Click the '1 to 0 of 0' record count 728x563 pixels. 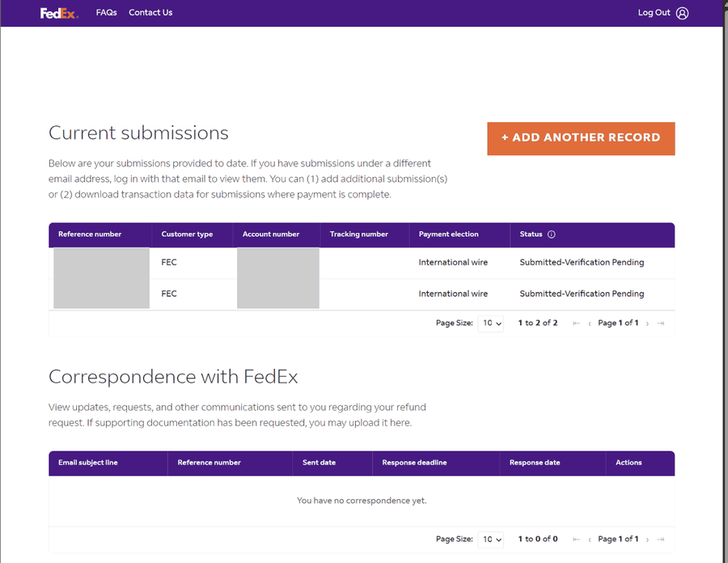(x=538, y=540)
